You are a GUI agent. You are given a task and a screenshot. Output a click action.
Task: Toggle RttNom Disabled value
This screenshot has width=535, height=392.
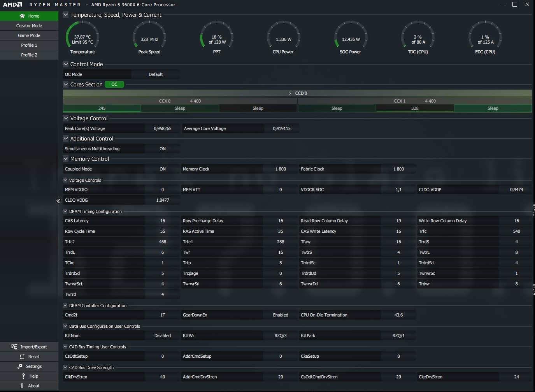click(x=163, y=336)
